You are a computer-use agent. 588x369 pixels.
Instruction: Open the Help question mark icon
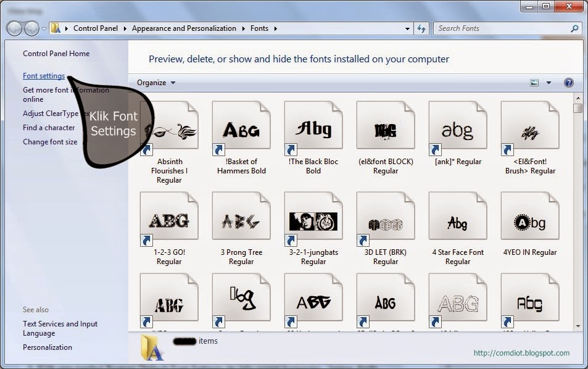(568, 82)
